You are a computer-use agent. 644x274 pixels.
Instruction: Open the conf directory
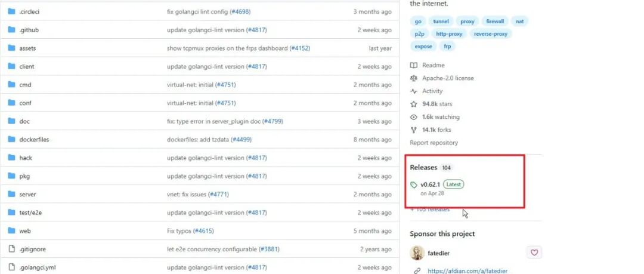pos(25,103)
